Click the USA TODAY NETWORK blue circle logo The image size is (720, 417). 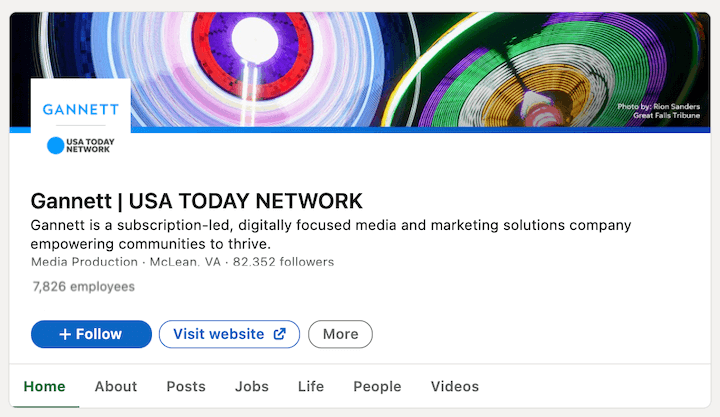(x=55, y=145)
